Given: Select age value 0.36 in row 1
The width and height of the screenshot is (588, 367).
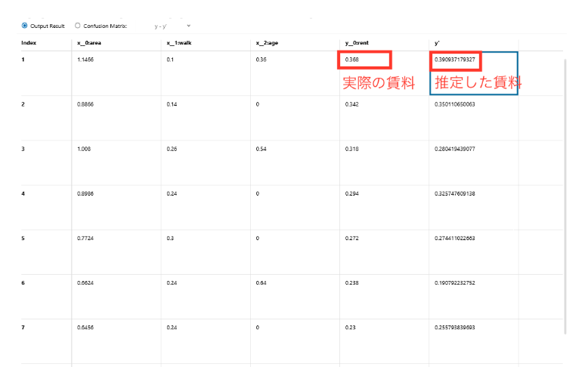Looking at the screenshot, I should (x=261, y=60).
